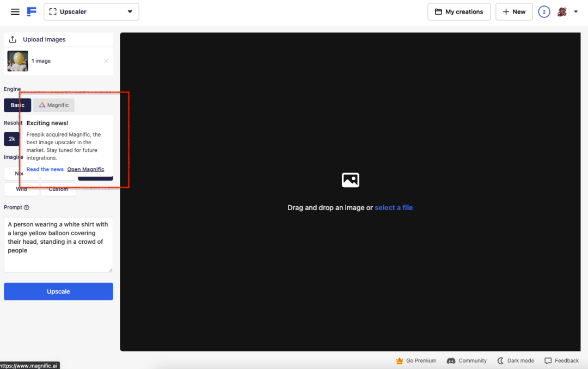Viewport: 588px width, 369px height.
Task: Expand the account menu arrow
Action: click(575, 11)
